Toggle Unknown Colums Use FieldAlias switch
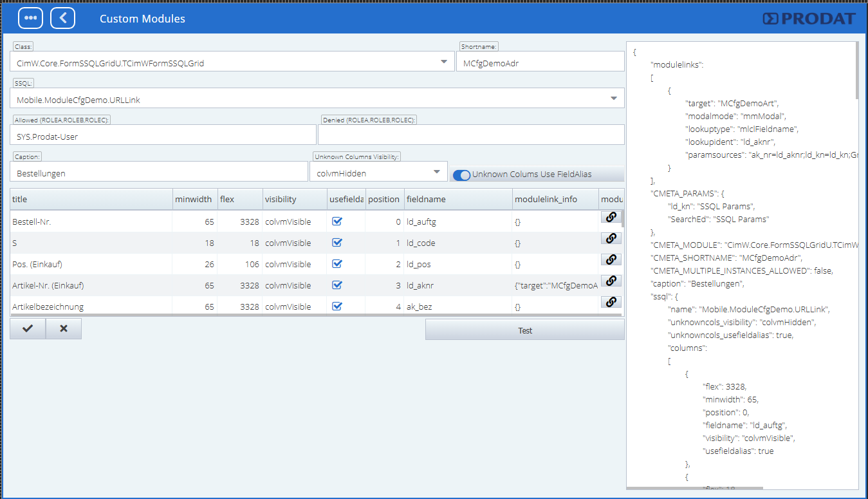Screen dimensions: 868x499 click(x=461, y=174)
